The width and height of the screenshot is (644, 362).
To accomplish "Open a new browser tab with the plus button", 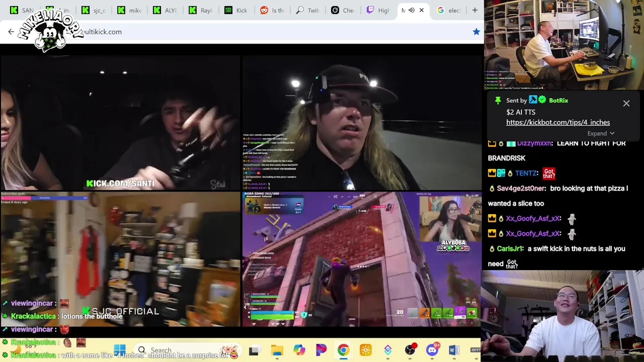I will (474, 10).
